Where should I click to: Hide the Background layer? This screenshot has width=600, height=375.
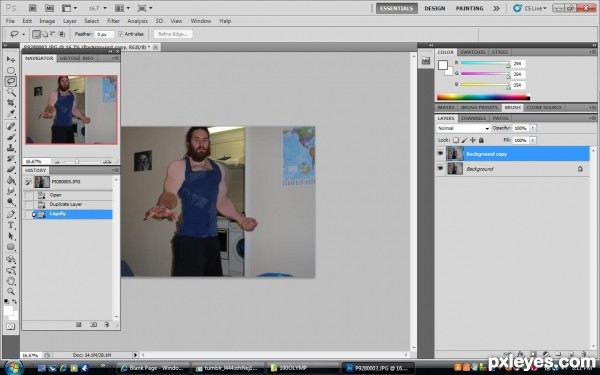(x=440, y=168)
